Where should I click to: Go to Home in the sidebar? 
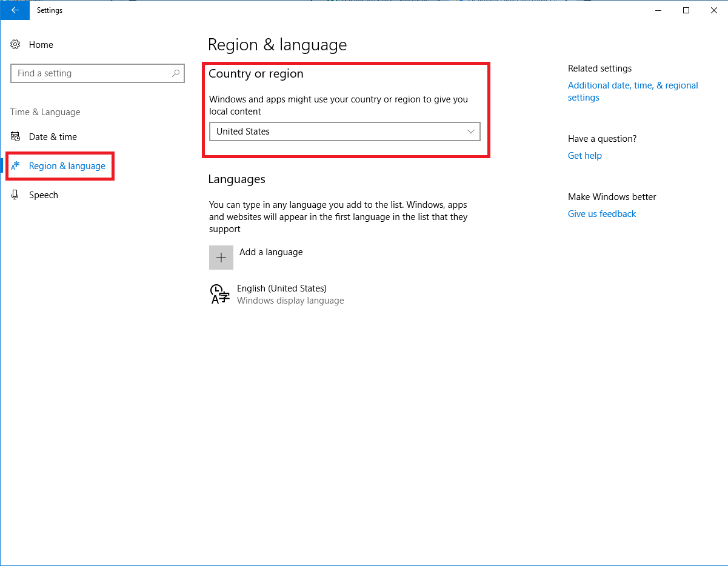pos(41,45)
